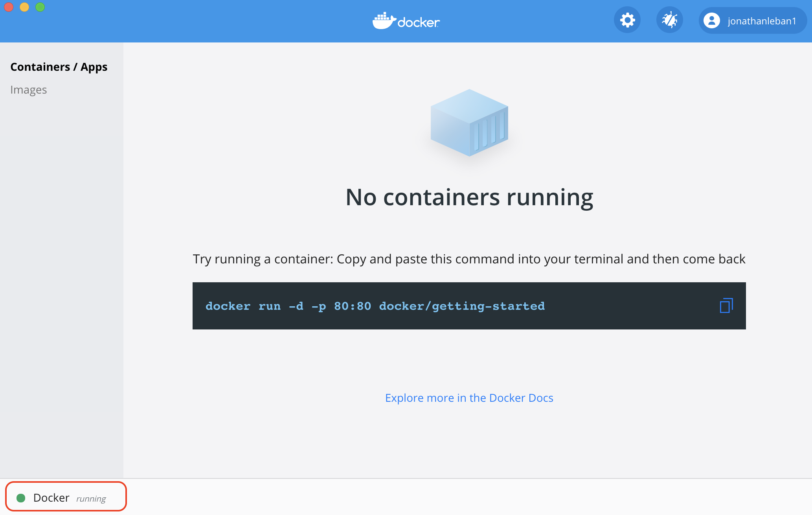Click the 'No containers running' heading
The width and height of the screenshot is (812, 515).
[x=469, y=197]
